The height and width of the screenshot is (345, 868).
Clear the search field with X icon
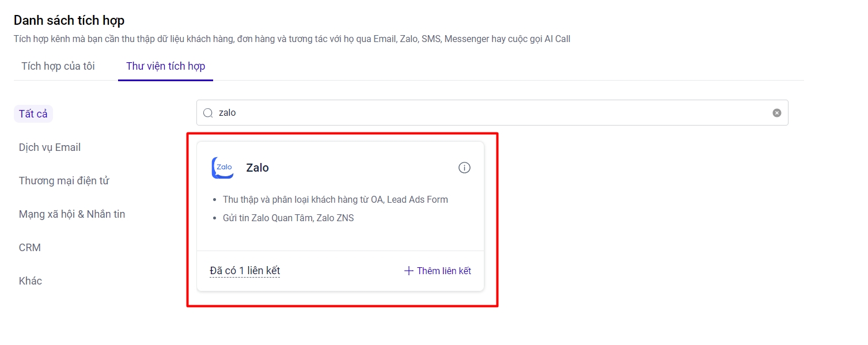point(777,113)
